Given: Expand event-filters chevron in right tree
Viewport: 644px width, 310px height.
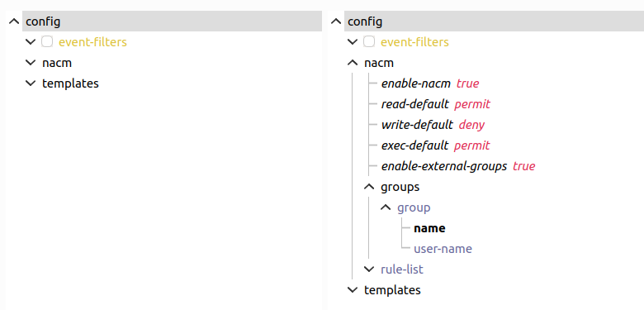Looking at the screenshot, I should click(353, 42).
